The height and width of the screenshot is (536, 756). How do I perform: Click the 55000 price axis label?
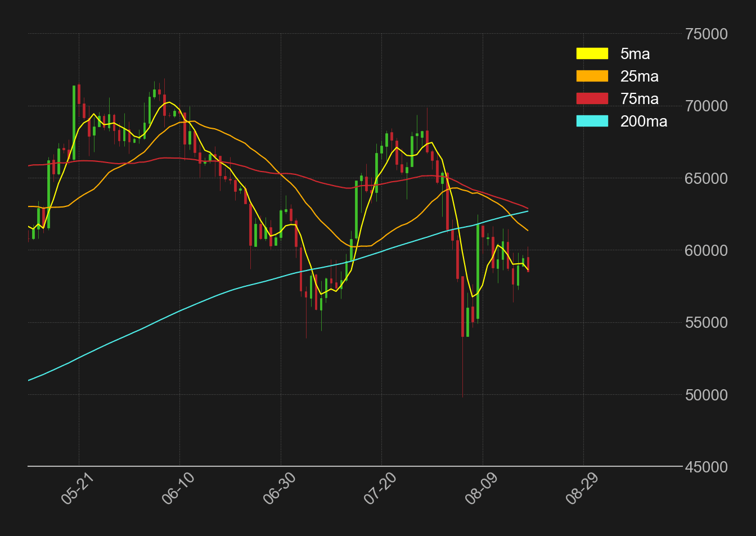point(706,323)
